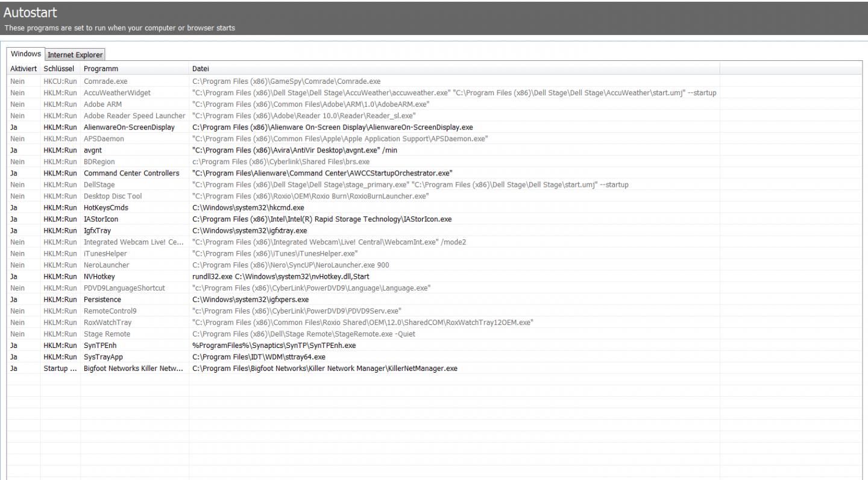The width and height of the screenshot is (868, 480).
Task: Switch to the Internet Explorer tab
Action: click(x=75, y=55)
